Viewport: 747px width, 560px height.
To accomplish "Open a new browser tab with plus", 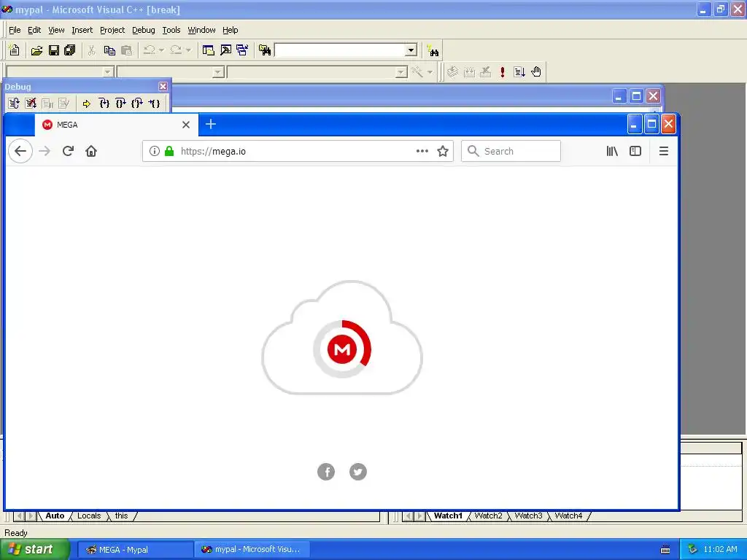I will (x=211, y=124).
